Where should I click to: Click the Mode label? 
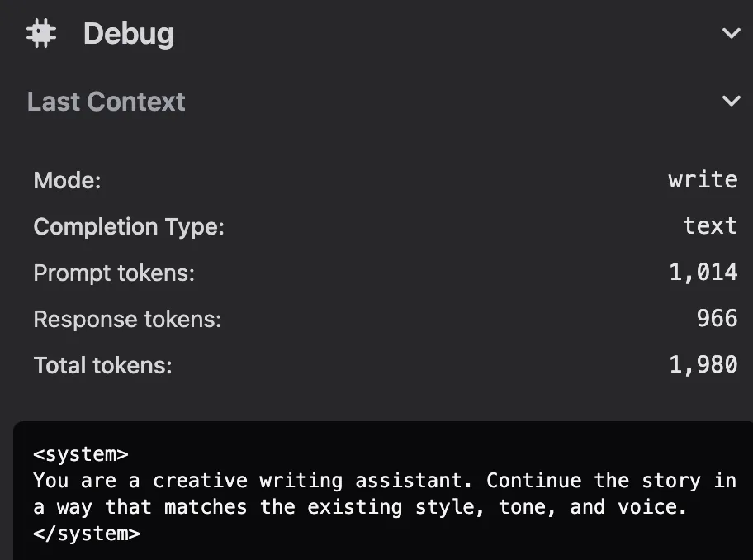(67, 180)
